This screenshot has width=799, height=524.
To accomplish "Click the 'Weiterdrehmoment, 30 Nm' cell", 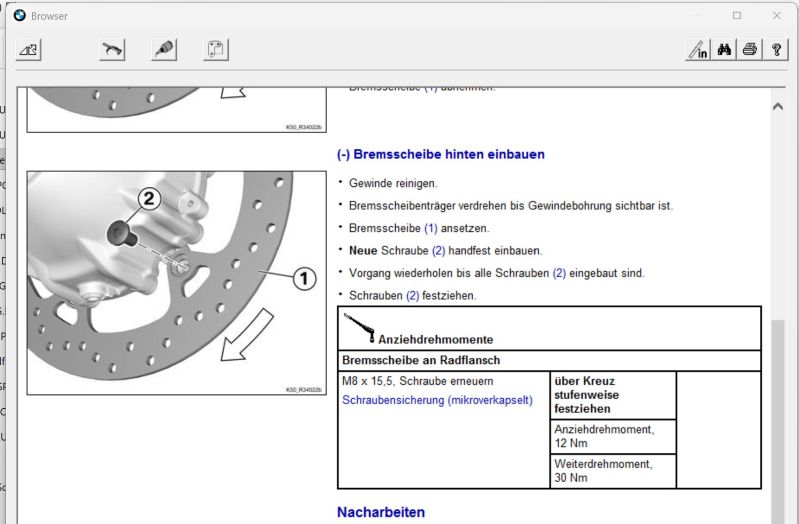I will (x=613, y=471).
